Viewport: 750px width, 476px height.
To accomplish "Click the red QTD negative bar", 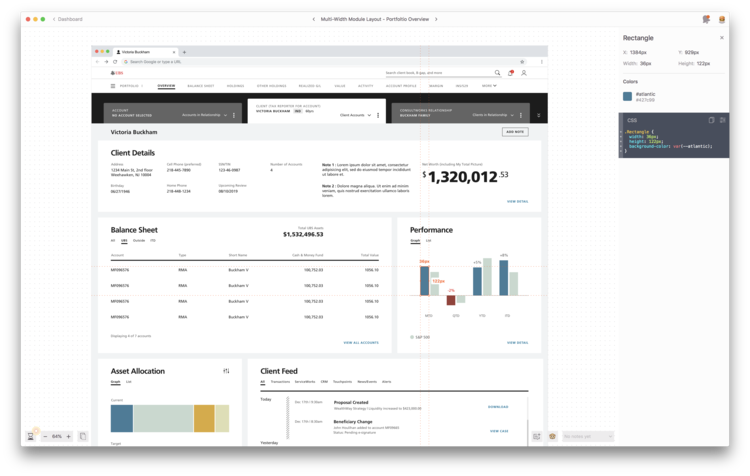I will 451,300.
